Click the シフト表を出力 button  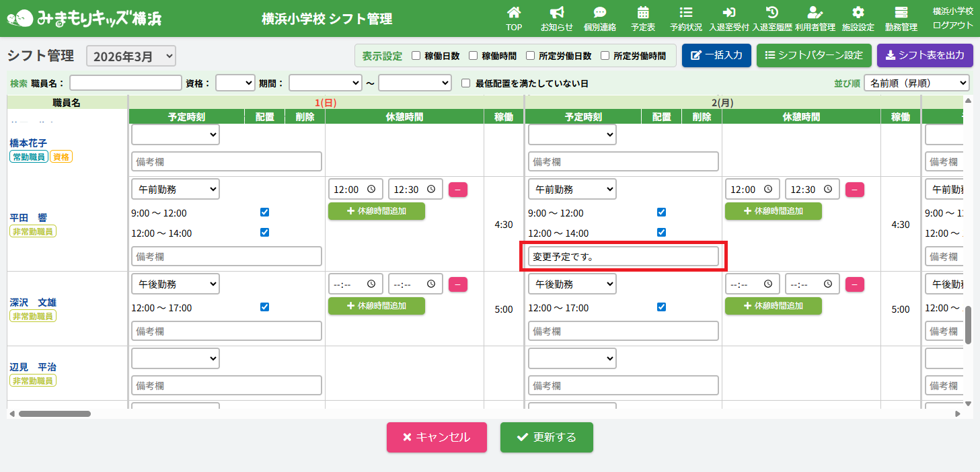tap(925, 55)
